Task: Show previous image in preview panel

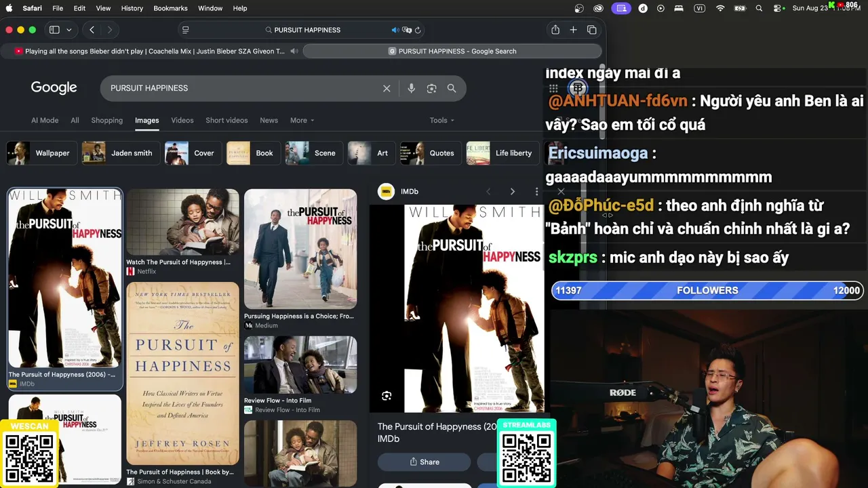Action: pyautogui.click(x=488, y=192)
